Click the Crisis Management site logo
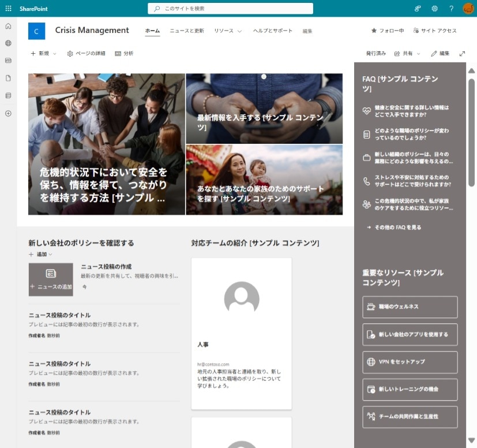The width and height of the screenshot is (477, 448). click(36, 31)
